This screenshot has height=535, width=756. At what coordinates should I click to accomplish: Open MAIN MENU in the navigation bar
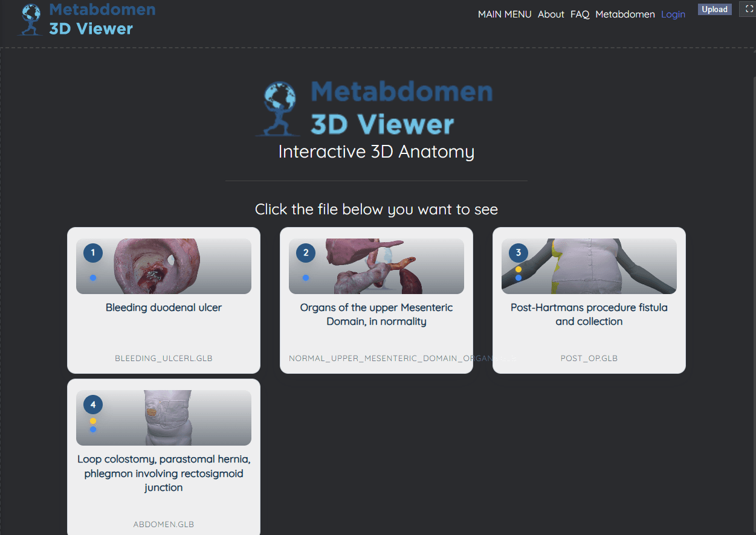(x=505, y=14)
